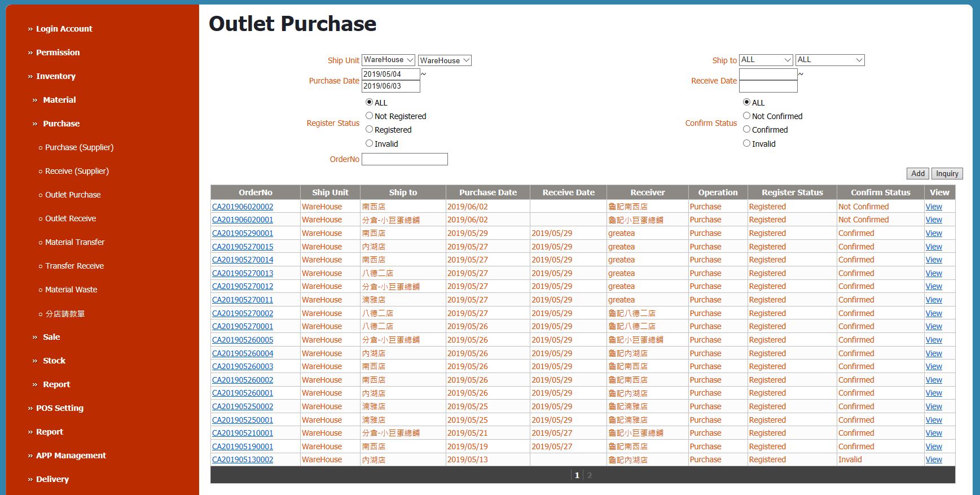The width and height of the screenshot is (980, 495).
Task: Select Invalid under Confirm Status
Action: (x=746, y=143)
